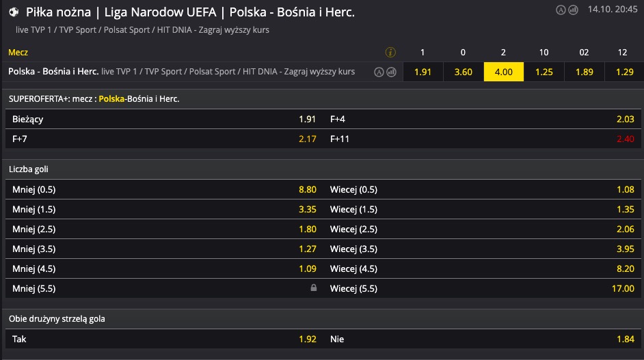Image resolution: width=644 pixels, height=360 pixels.
Task: Open the yellow info icon in Mecz row
Action: [390, 52]
